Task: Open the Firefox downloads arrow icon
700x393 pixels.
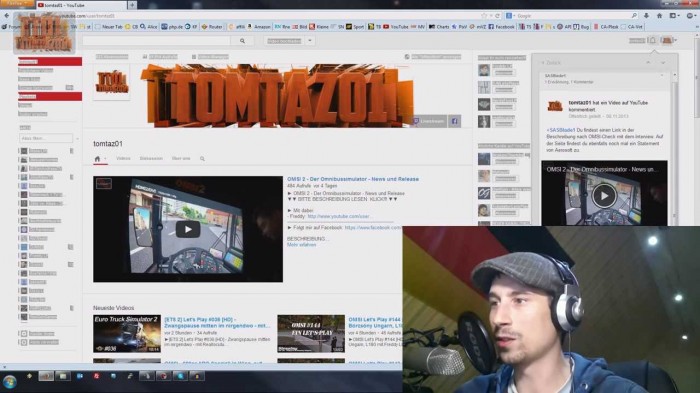Action: [x=646, y=16]
